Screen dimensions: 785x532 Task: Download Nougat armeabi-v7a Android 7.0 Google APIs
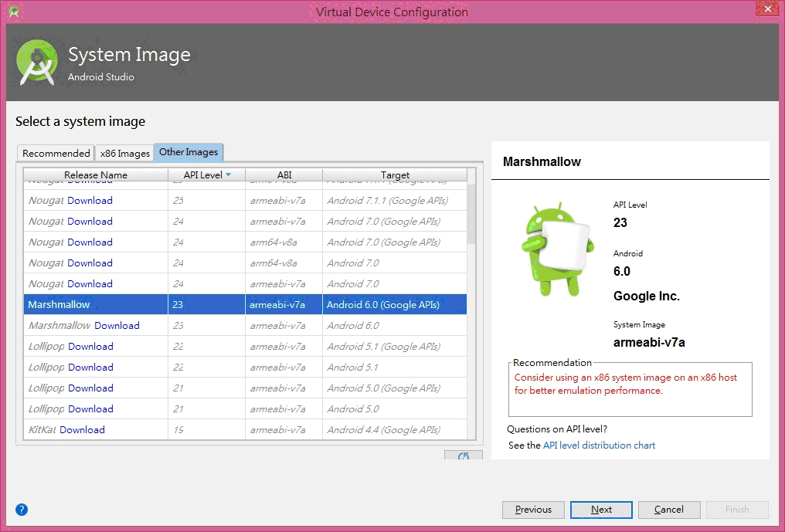90,221
